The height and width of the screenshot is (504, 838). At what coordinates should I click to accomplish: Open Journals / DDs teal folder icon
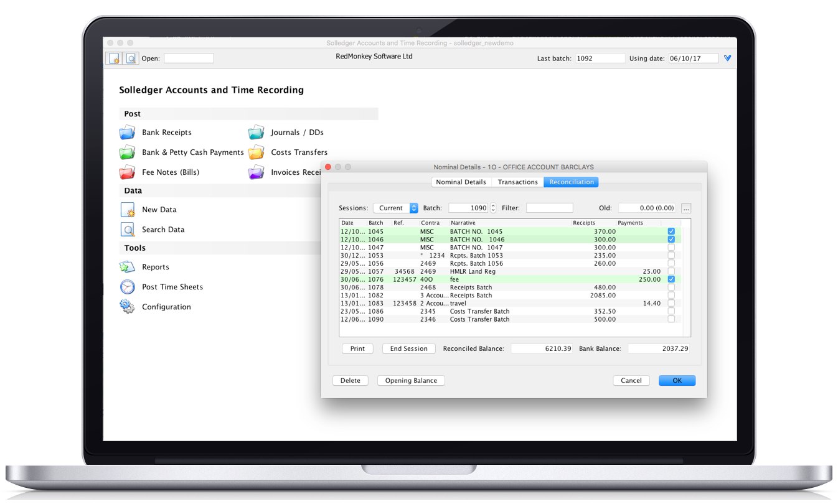point(256,133)
